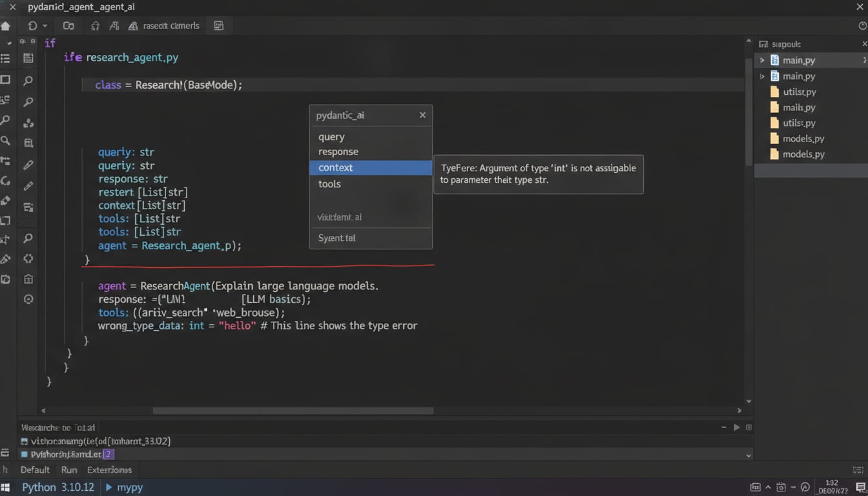Close the pydantic_ai popup
Viewport: 868px width, 496px height.
pos(422,115)
